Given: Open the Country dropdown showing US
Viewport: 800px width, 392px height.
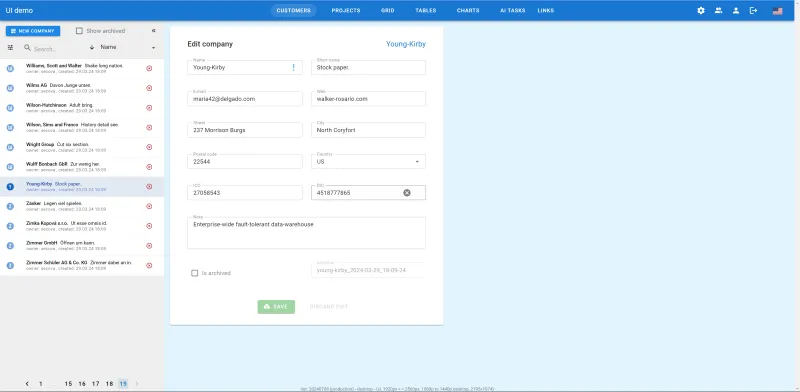Looking at the screenshot, I should [x=368, y=162].
